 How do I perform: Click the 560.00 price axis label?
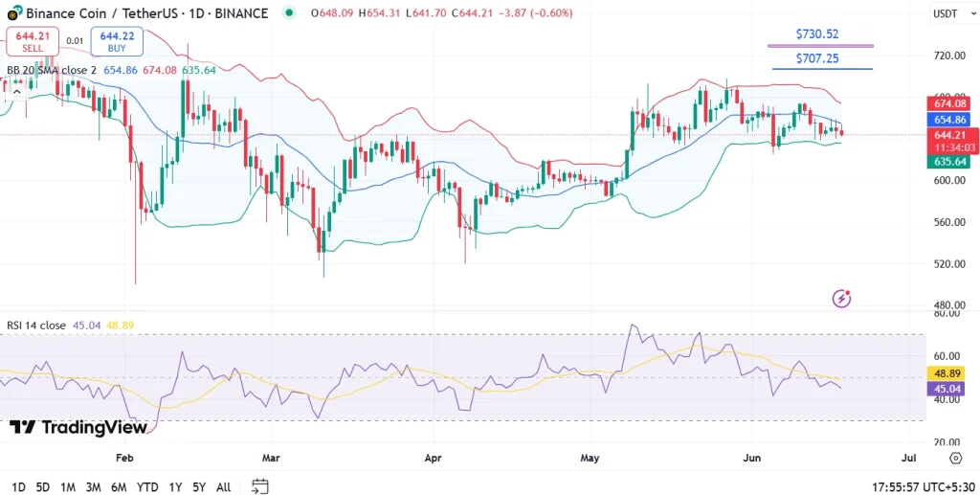coord(948,222)
